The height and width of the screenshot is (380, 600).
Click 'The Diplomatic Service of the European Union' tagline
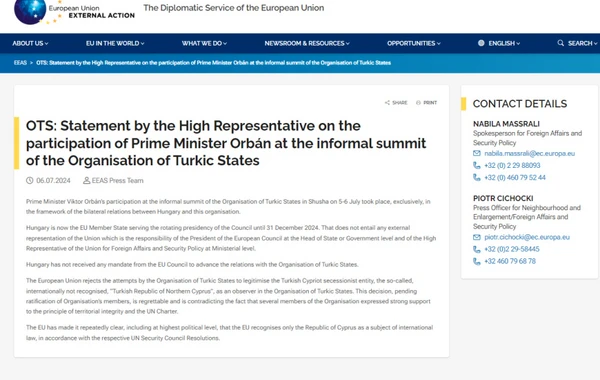pyautogui.click(x=234, y=8)
